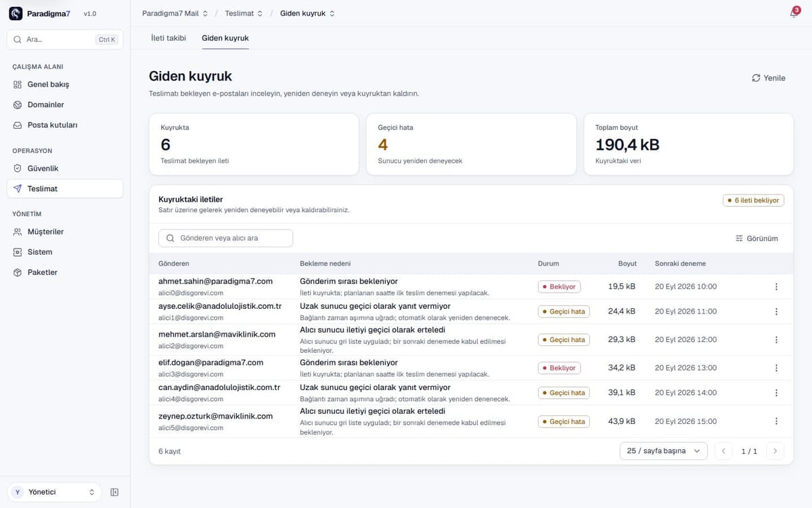Open Domainler in sidebar
The height and width of the screenshot is (508, 812).
tap(65, 105)
